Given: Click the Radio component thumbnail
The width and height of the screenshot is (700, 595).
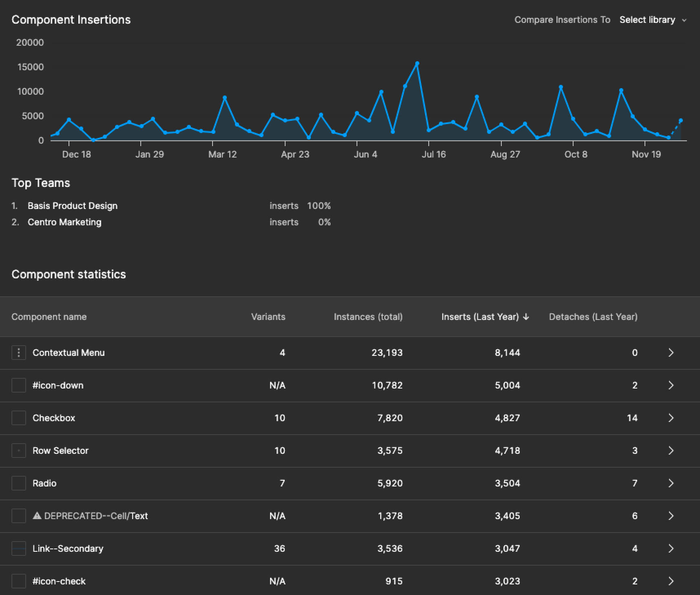Looking at the screenshot, I should (19, 483).
